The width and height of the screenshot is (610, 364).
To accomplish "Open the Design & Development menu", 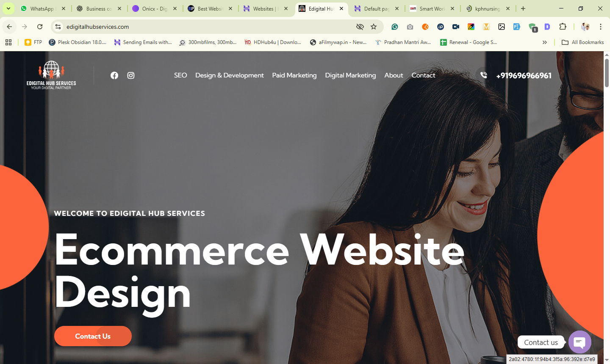I will coord(229,75).
